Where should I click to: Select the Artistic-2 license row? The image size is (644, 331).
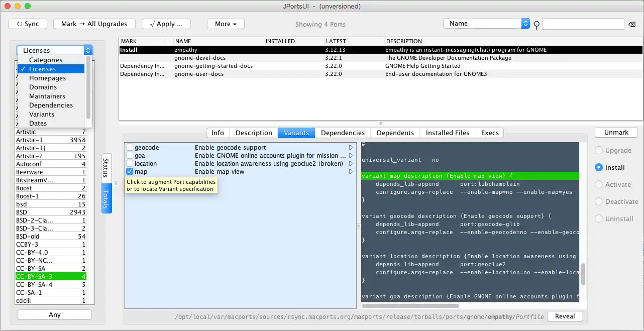(x=51, y=156)
